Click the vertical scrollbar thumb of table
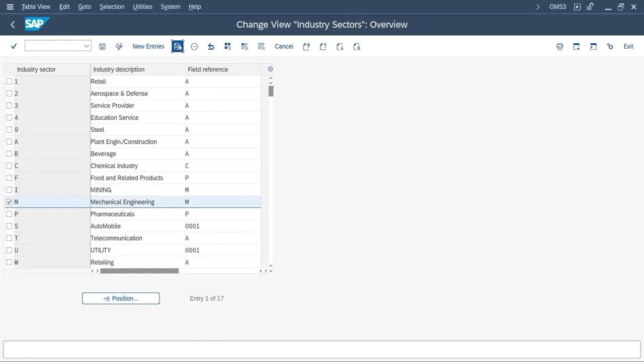This screenshot has width=644, height=362. pyautogui.click(x=271, y=91)
